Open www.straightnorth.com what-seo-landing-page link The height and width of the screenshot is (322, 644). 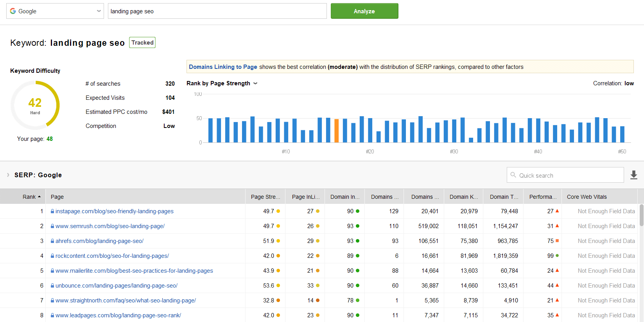[126, 300]
